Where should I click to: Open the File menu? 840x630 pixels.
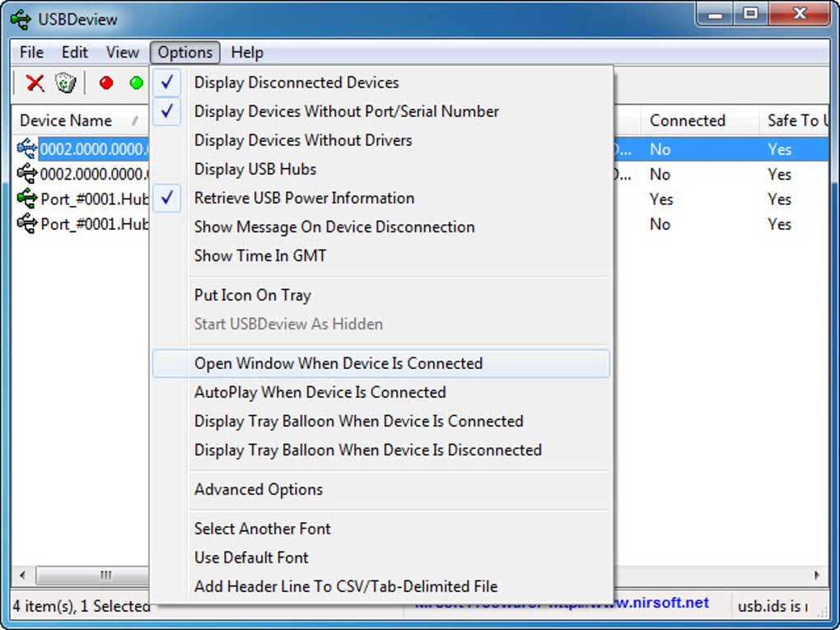[31, 53]
